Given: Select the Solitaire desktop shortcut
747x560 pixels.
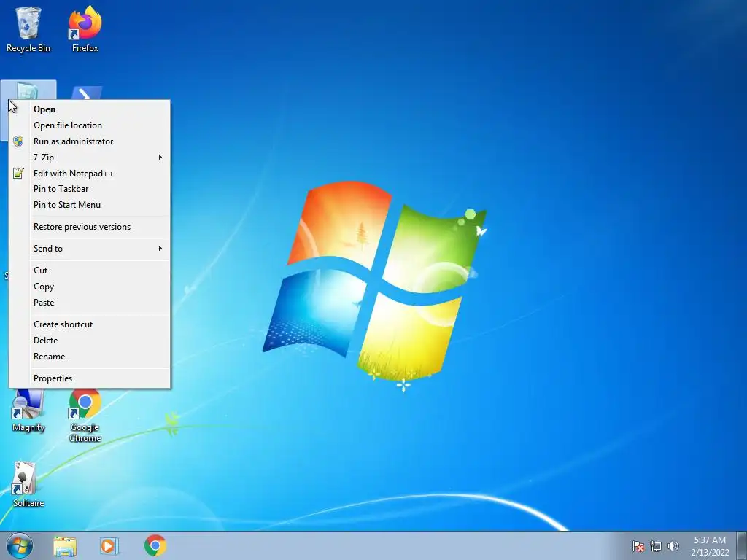Looking at the screenshot, I should pos(28,484).
